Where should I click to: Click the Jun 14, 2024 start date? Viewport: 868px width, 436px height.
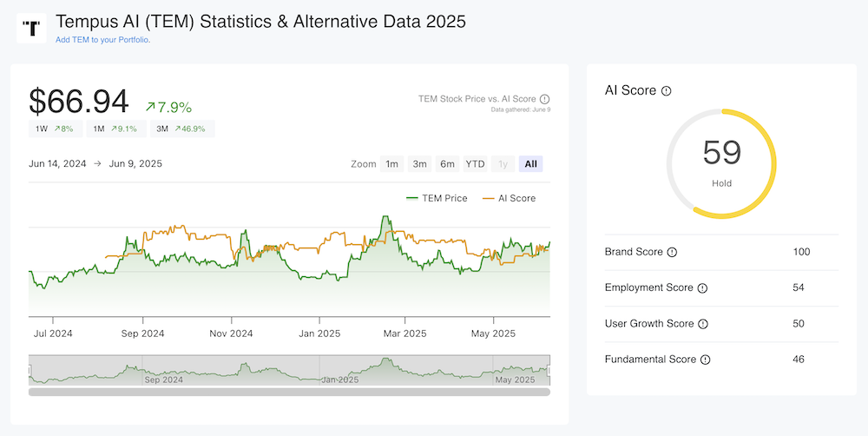[57, 164]
